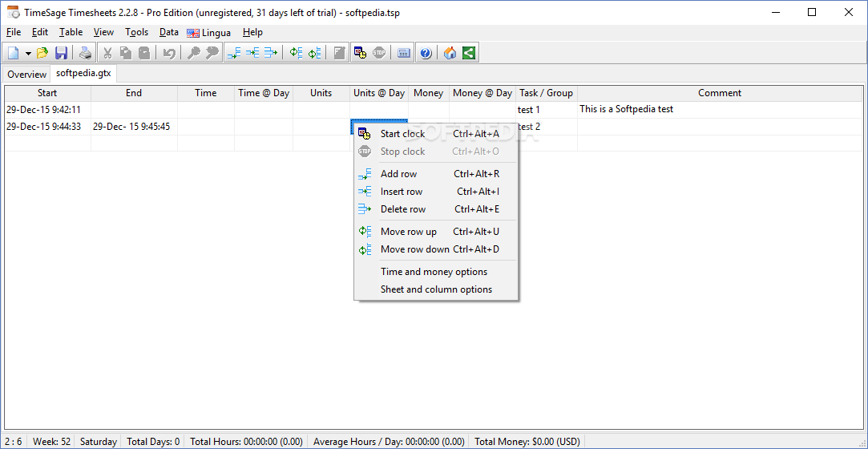Click the Add row icon in toolbar

(234, 53)
